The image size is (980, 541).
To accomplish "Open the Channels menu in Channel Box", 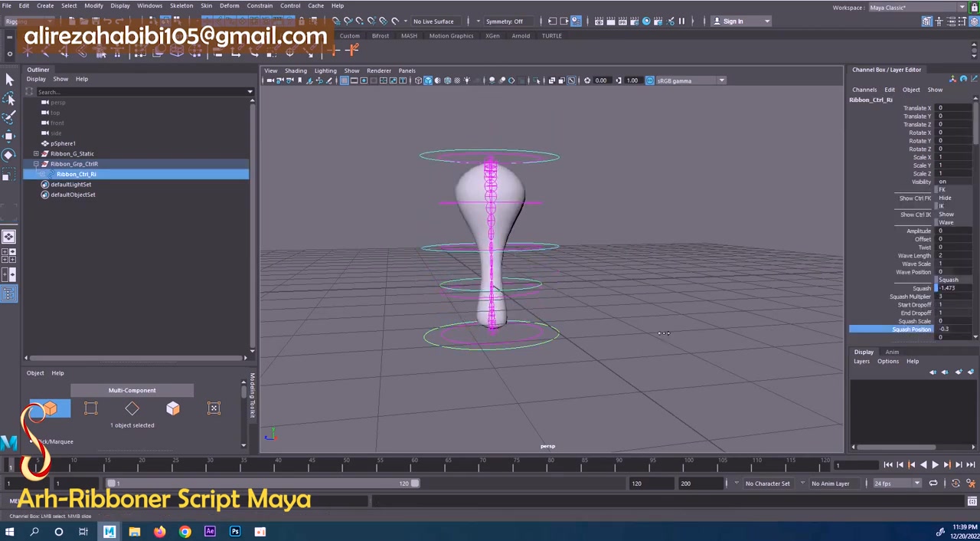I will point(864,90).
